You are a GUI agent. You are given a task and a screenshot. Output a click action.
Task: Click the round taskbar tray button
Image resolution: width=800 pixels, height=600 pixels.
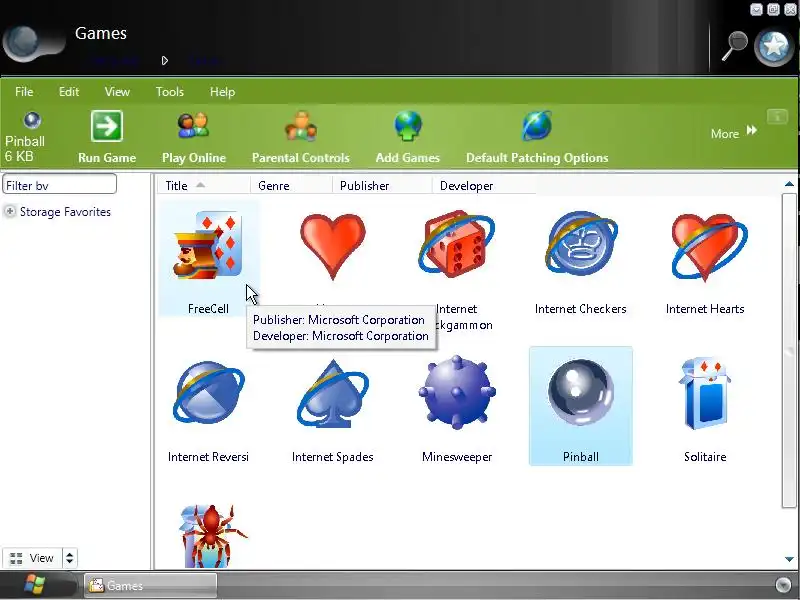coord(783,585)
